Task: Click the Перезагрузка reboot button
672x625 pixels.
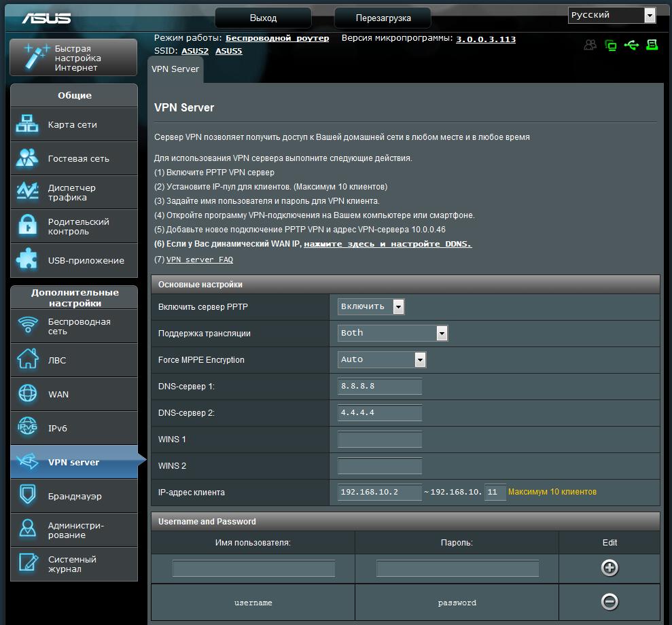Action: click(x=383, y=18)
